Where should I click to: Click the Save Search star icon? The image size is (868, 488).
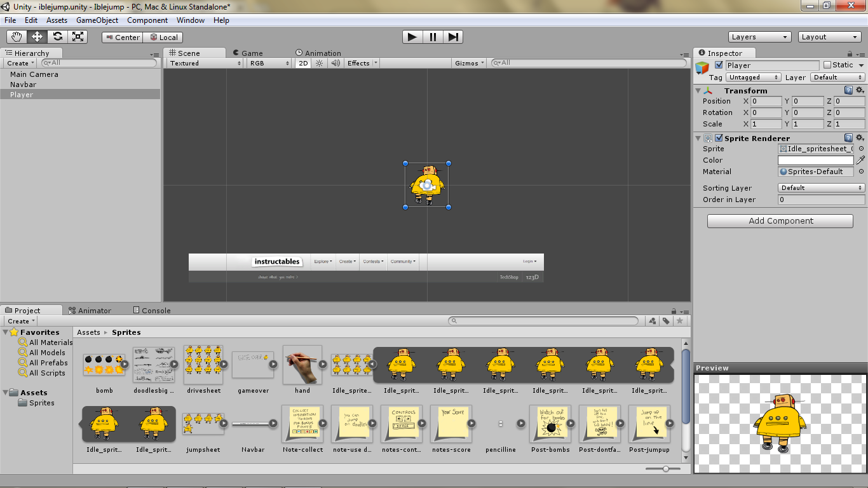[680, 321]
